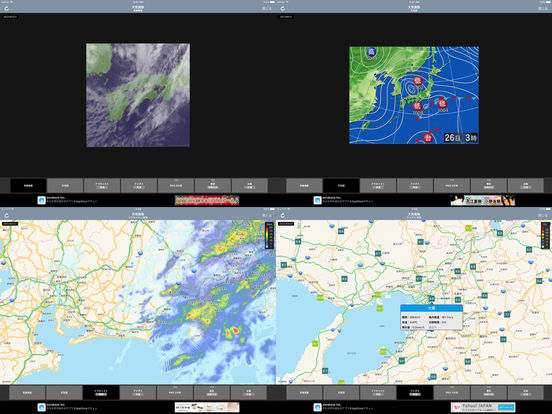Tap red banner ad below satellite panel
The width and height of the screenshot is (552, 414).
(x=207, y=200)
